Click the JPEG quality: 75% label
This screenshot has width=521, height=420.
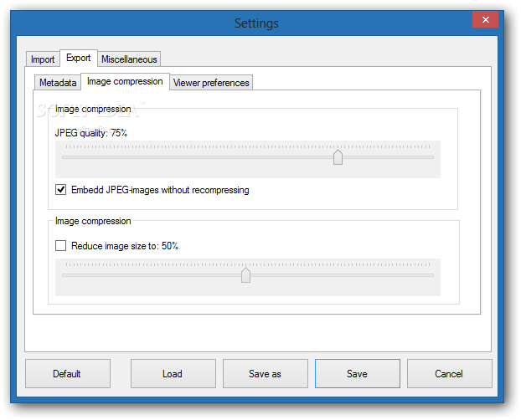point(91,133)
